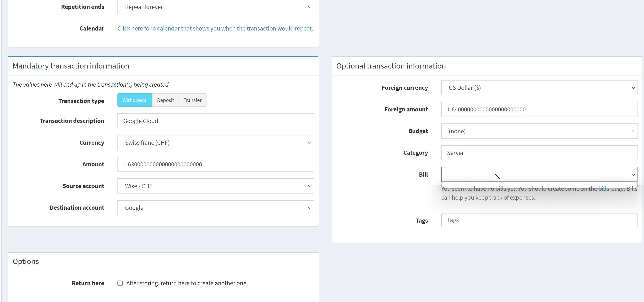Focus the Tags input field
Screen dimensions: 644x302
pos(539,220)
